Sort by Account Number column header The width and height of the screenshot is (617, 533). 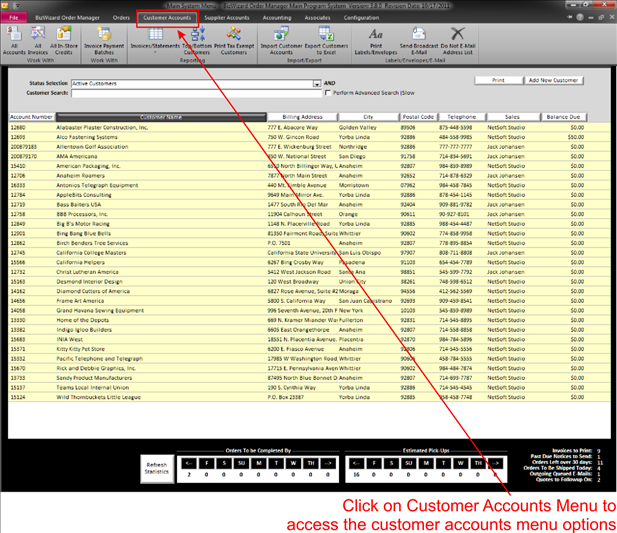point(31,117)
